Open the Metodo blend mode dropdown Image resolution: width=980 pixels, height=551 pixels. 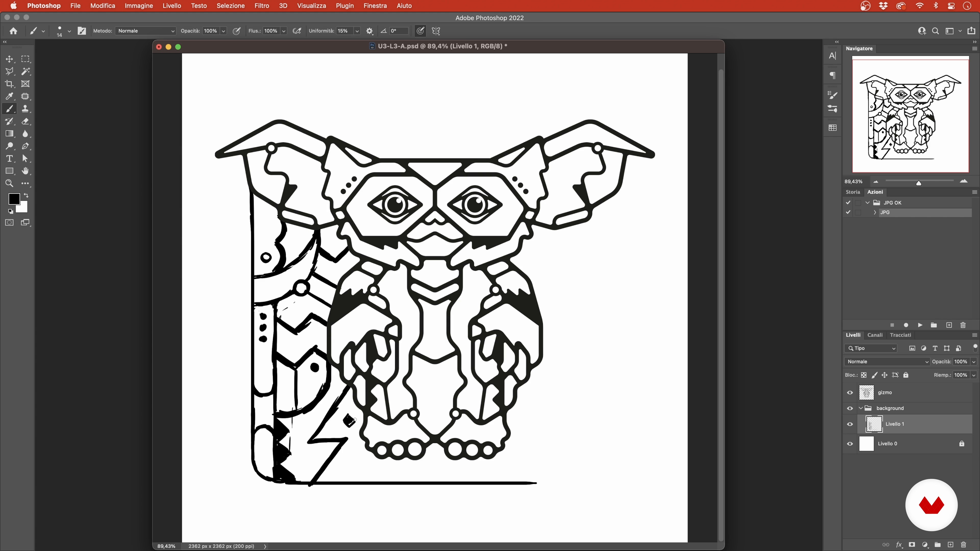pos(146,31)
